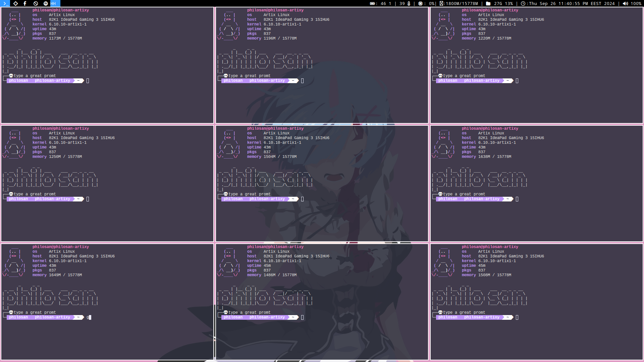Click the battery status icon
The height and width of the screenshot is (362, 644).
pyautogui.click(x=372, y=3)
